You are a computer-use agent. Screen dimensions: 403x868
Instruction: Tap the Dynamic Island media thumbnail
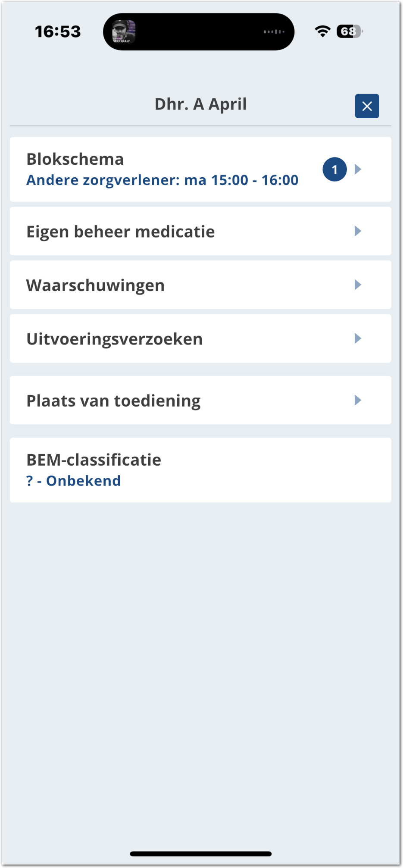click(124, 32)
